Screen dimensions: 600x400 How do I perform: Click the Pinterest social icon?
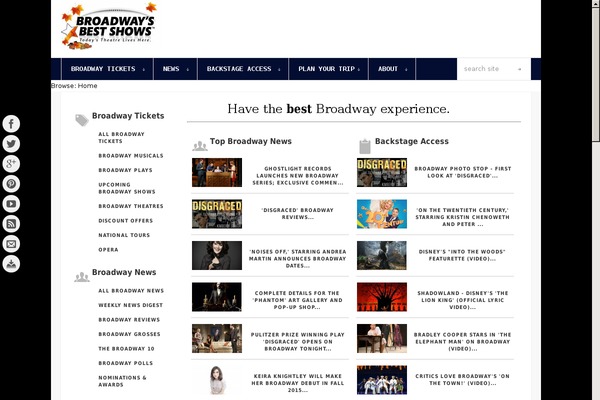[x=11, y=184]
